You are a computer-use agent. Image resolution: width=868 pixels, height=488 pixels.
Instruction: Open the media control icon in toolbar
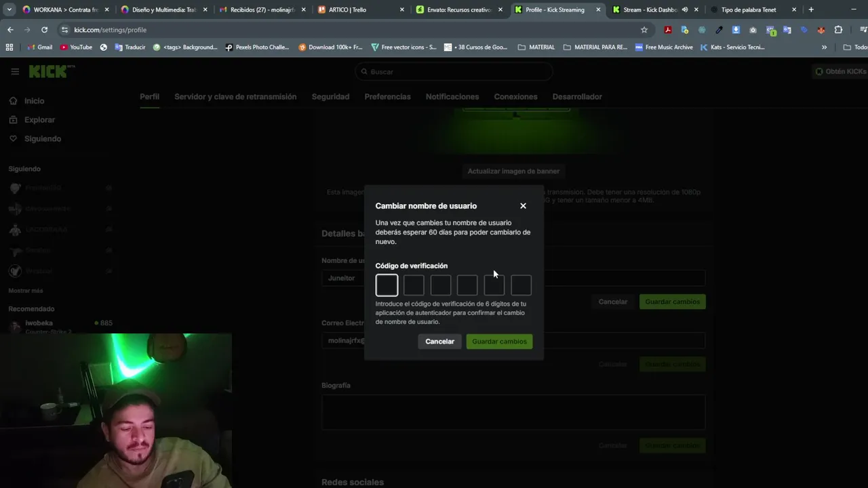click(863, 30)
